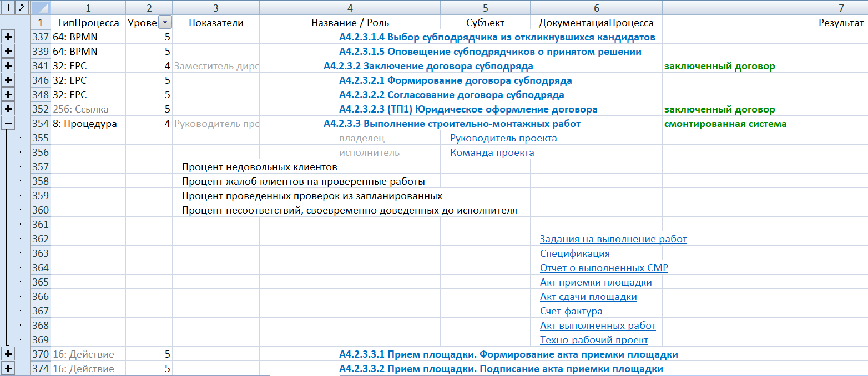Click the Спецификация hyperlink
The height and width of the screenshot is (376, 868).
coord(575,253)
